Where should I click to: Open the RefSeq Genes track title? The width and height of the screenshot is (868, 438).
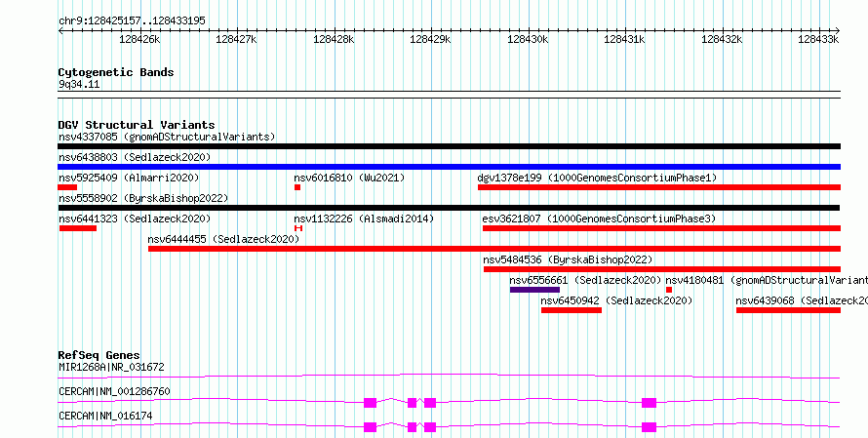click(x=99, y=355)
